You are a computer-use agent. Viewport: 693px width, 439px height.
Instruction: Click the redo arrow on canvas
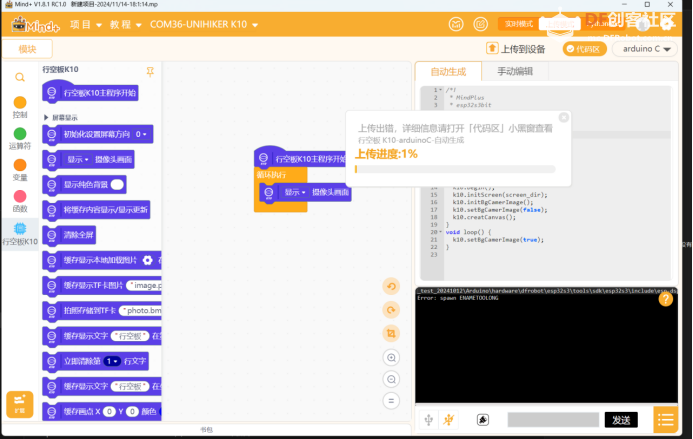[391, 310]
